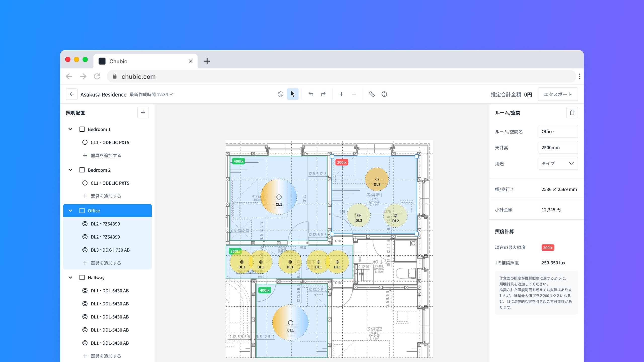Collapse the Hallway group chevron
The height and width of the screenshot is (362, 644).
[70, 278]
